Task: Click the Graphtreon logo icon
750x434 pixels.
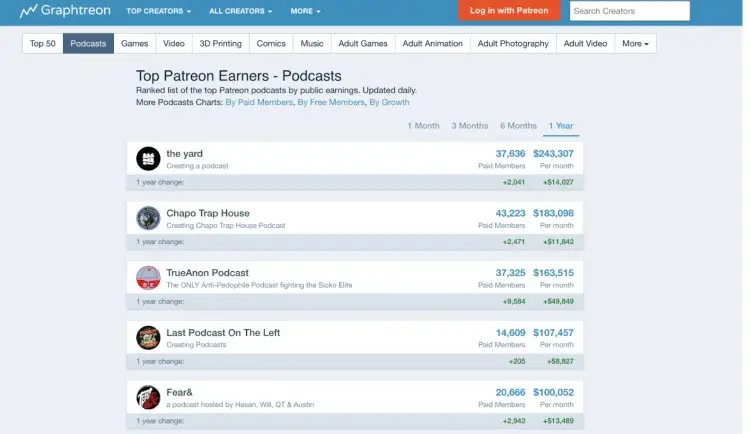Action: [28, 11]
